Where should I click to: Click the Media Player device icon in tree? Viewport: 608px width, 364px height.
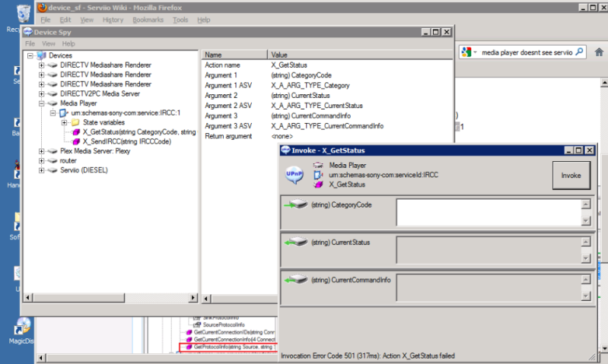[53, 103]
